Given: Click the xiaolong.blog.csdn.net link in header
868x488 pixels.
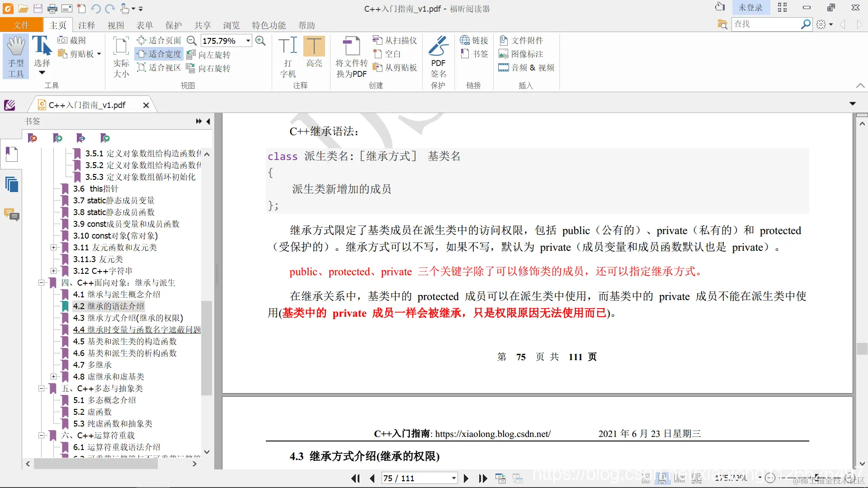Looking at the screenshot, I should (x=493, y=434).
